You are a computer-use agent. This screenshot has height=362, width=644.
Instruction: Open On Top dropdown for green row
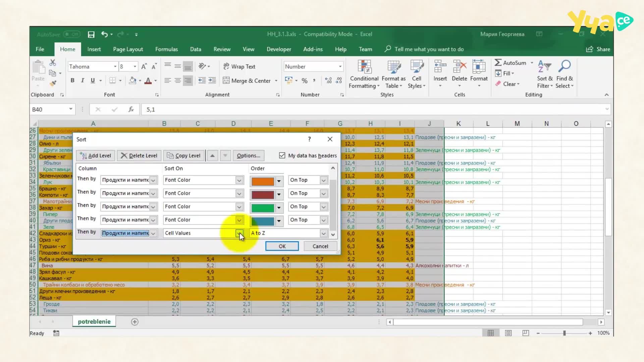point(323,207)
